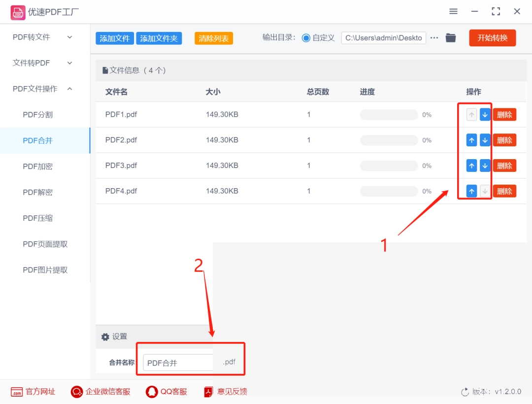This screenshot has height=404, width=532.
Task: Click the 添加文件夹 button
Action: coord(159,38)
